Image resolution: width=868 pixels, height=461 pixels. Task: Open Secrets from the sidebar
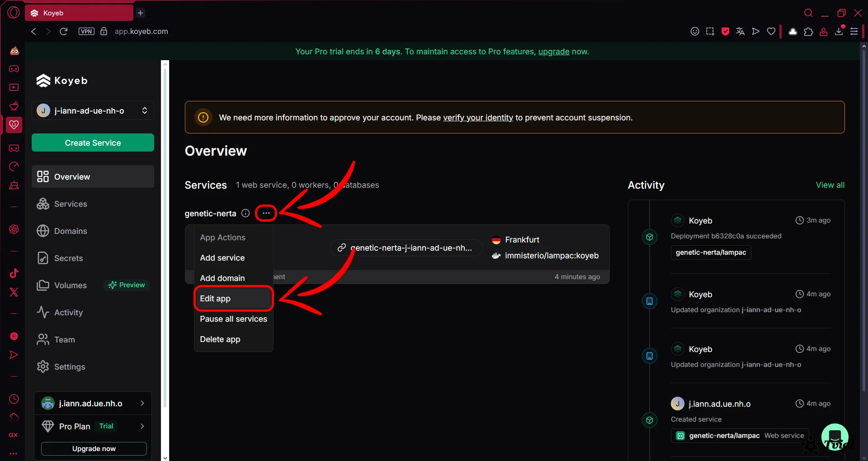tap(93, 258)
